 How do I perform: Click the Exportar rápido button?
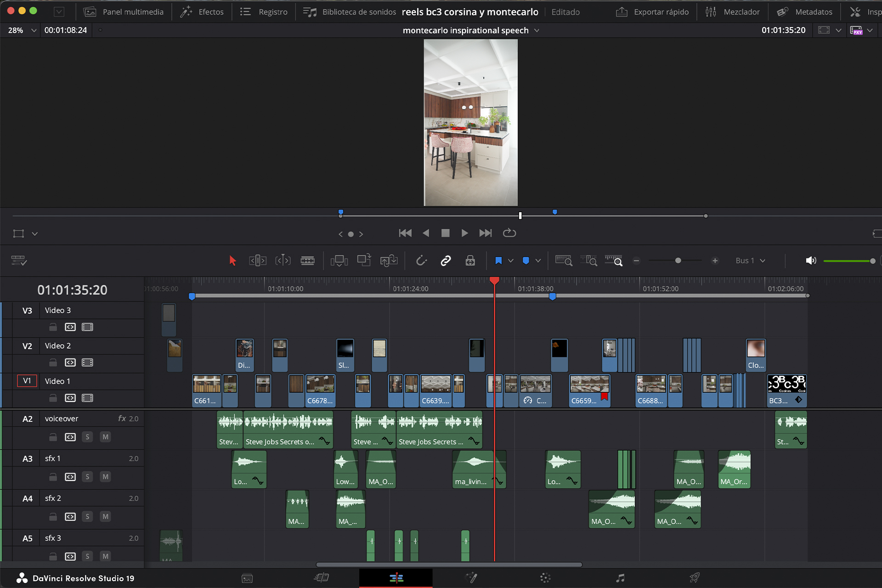pos(652,12)
